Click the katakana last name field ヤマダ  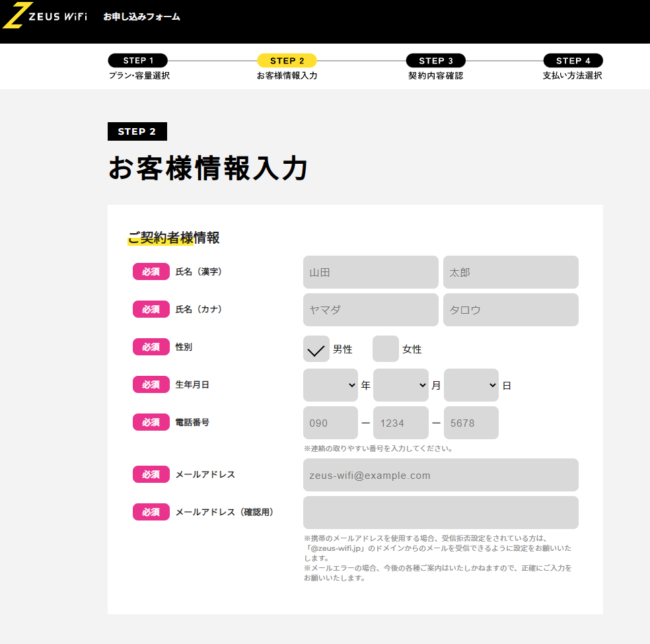pyautogui.click(x=371, y=310)
